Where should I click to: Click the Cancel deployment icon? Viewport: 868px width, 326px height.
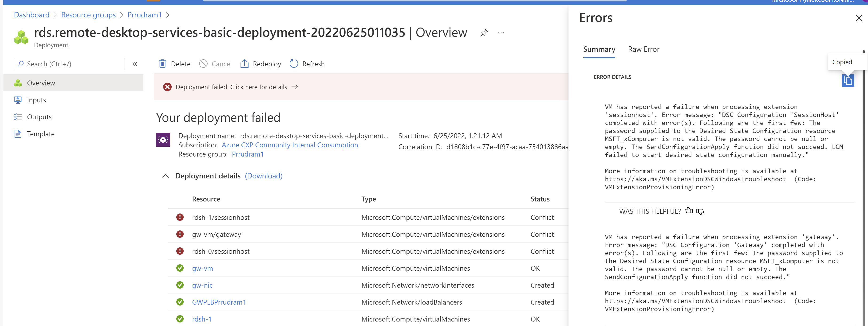215,64
